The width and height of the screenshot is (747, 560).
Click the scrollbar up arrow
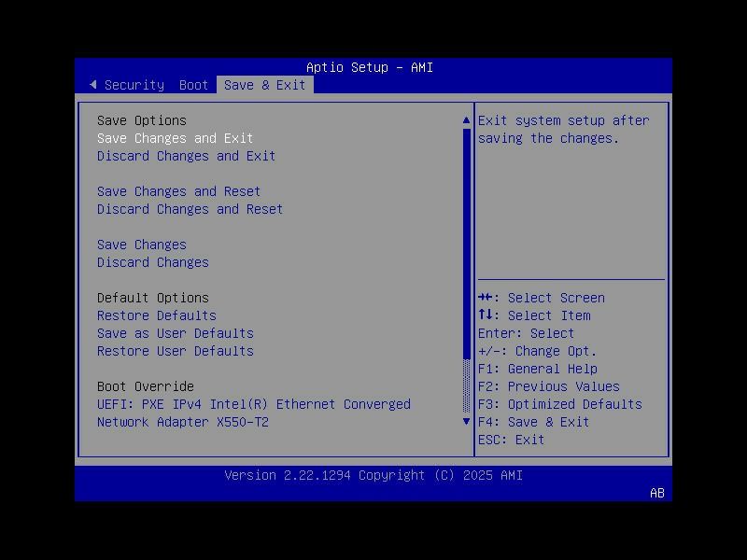(x=466, y=119)
